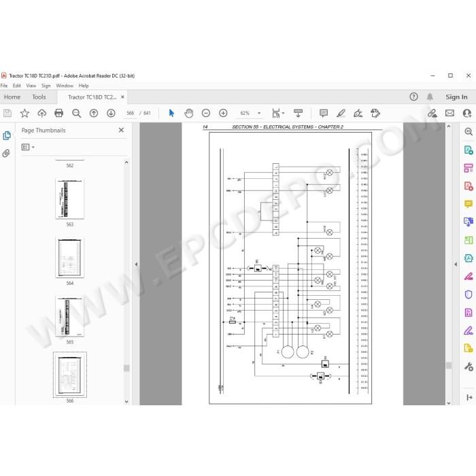Switch to the Home tab
Screen dimensions: 476x476
pyautogui.click(x=12, y=97)
